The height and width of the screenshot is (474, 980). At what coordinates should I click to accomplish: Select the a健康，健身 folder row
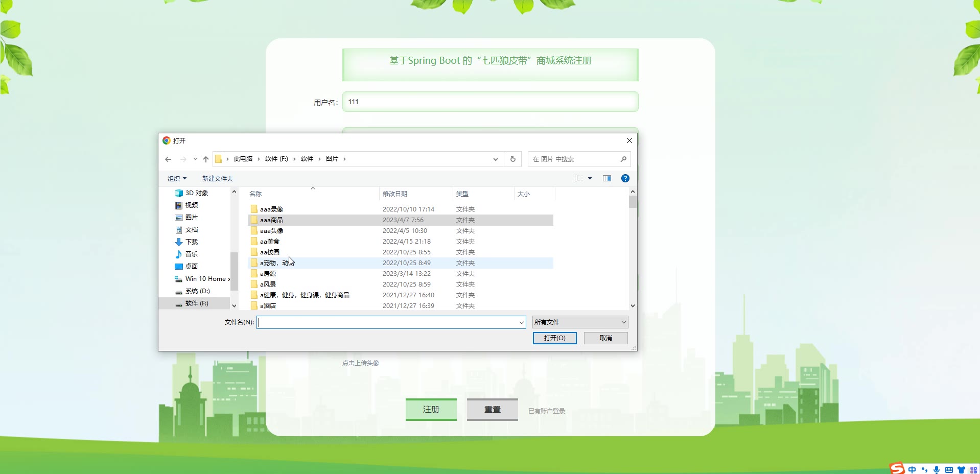coord(401,295)
